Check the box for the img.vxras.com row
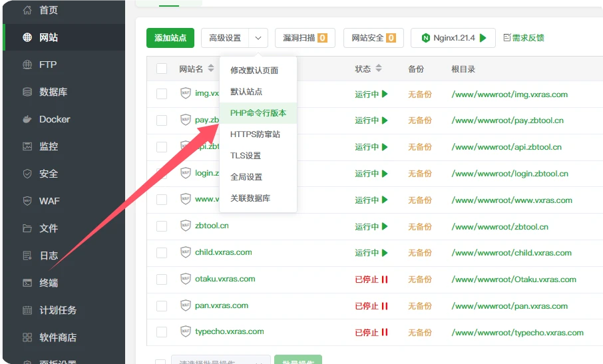 point(162,94)
